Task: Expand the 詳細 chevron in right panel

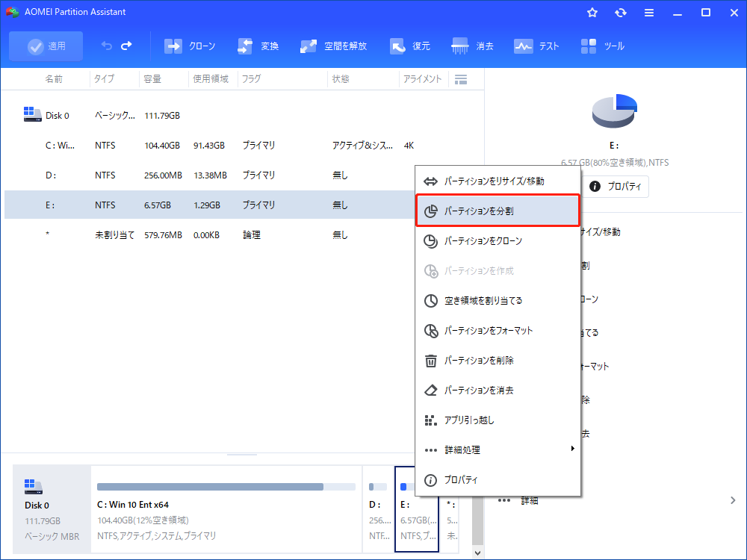Action: point(733,500)
